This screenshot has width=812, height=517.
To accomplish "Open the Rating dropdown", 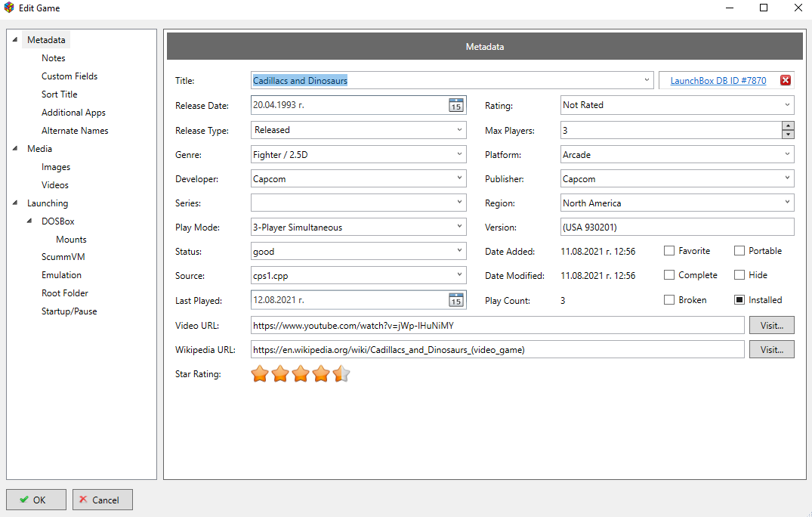I will (x=787, y=105).
